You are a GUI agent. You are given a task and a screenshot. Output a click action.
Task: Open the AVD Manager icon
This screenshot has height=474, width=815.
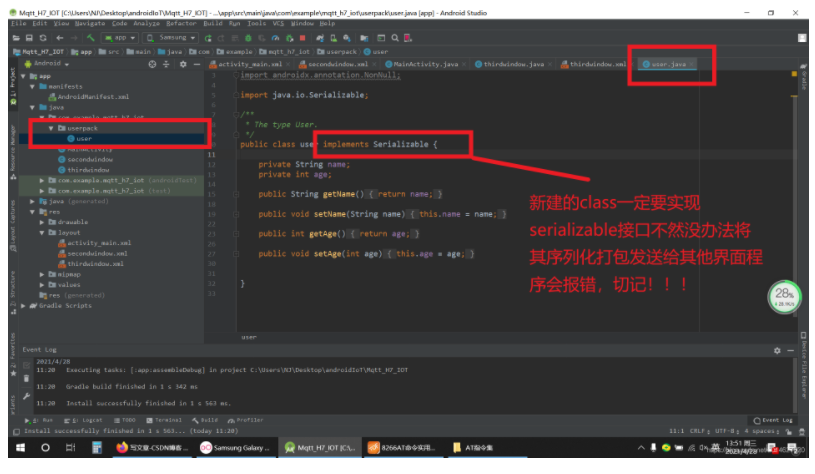tap(333, 38)
